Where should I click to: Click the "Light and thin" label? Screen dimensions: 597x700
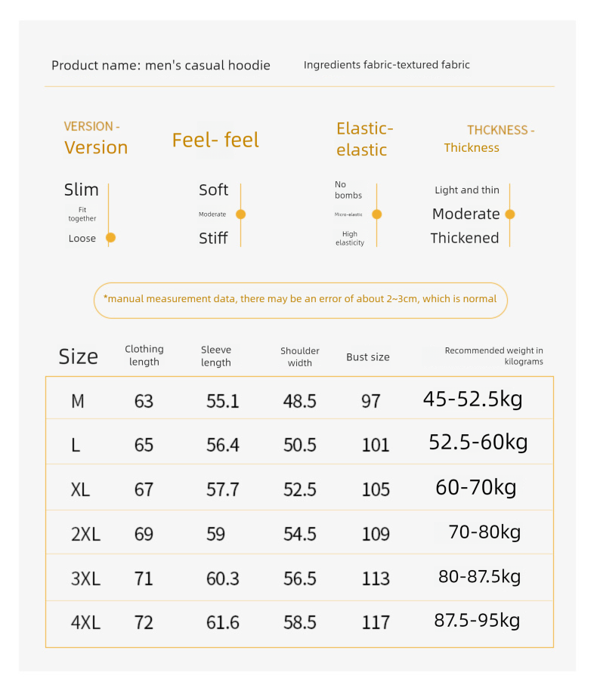pos(466,190)
